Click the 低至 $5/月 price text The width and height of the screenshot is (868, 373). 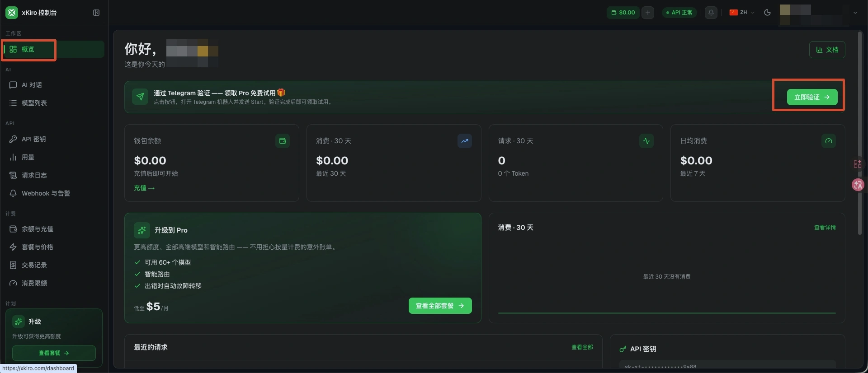(x=151, y=307)
